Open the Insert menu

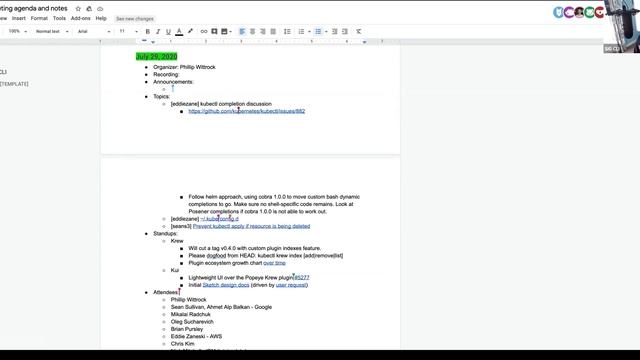tap(19, 18)
